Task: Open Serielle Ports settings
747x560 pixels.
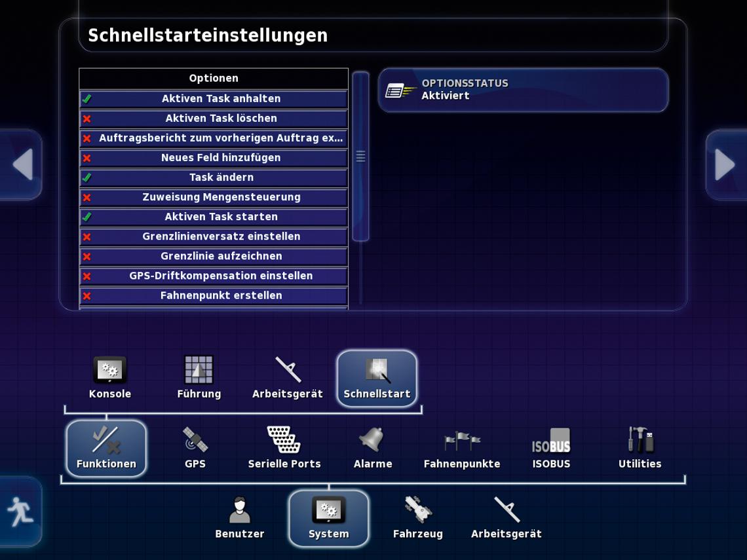Action: pyautogui.click(x=284, y=447)
